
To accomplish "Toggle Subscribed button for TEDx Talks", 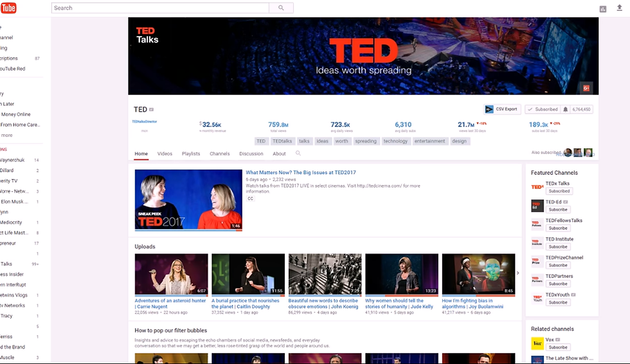I will [559, 191].
